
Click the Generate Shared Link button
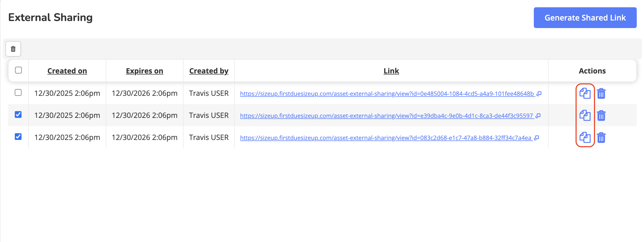click(x=585, y=18)
